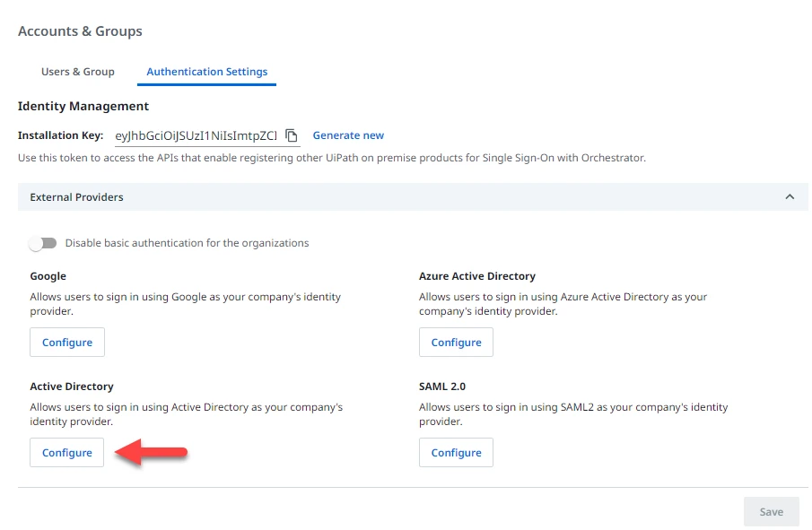The width and height of the screenshot is (812, 530).
Task: Click the External Providers header label
Action: 76,197
